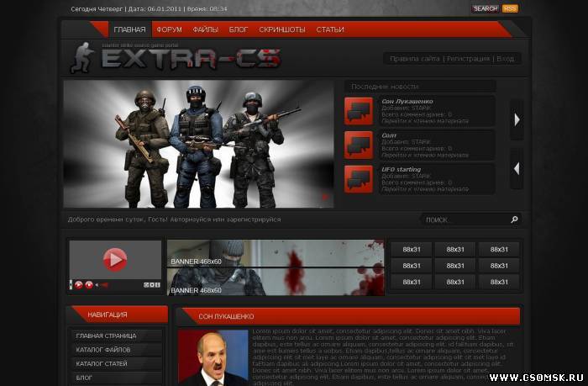Screen dimensions: 588x386
Task: Click left arrow next to latest news
Action: pos(517,169)
